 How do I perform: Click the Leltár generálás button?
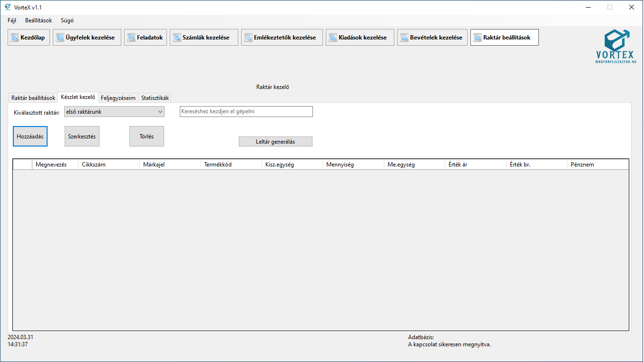click(275, 142)
